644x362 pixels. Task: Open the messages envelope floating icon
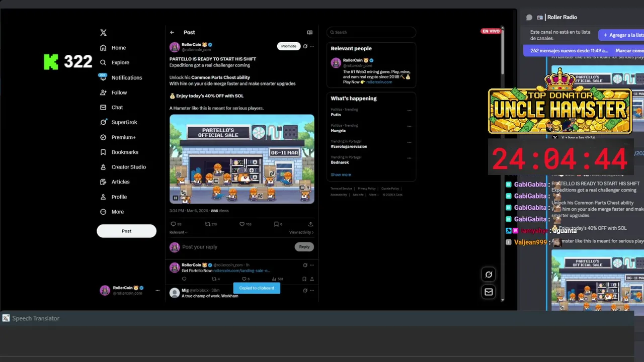pyautogui.click(x=489, y=292)
